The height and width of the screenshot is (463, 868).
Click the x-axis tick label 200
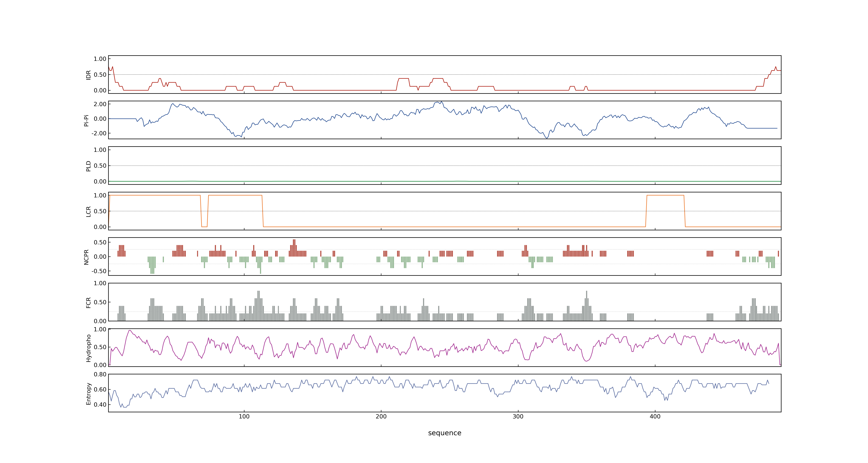(381, 416)
